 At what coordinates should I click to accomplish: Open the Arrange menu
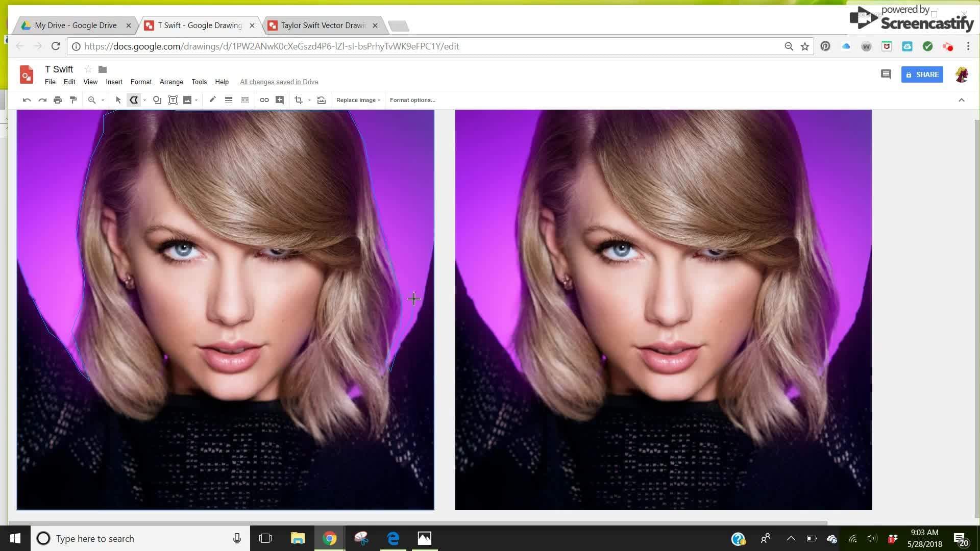coord(171,82)
